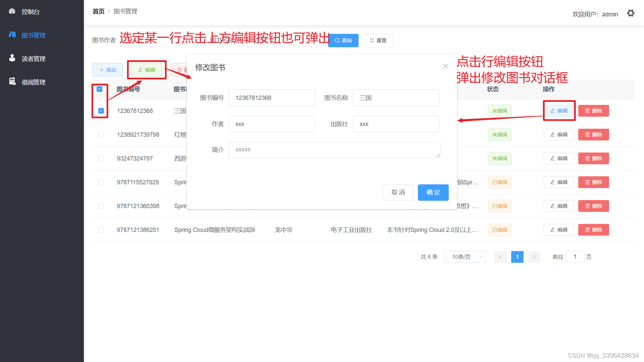The height and width of the screenshot is (362, 644).
Task: Click 删除 in row 9787115527929
Action: tap(594, 182)
